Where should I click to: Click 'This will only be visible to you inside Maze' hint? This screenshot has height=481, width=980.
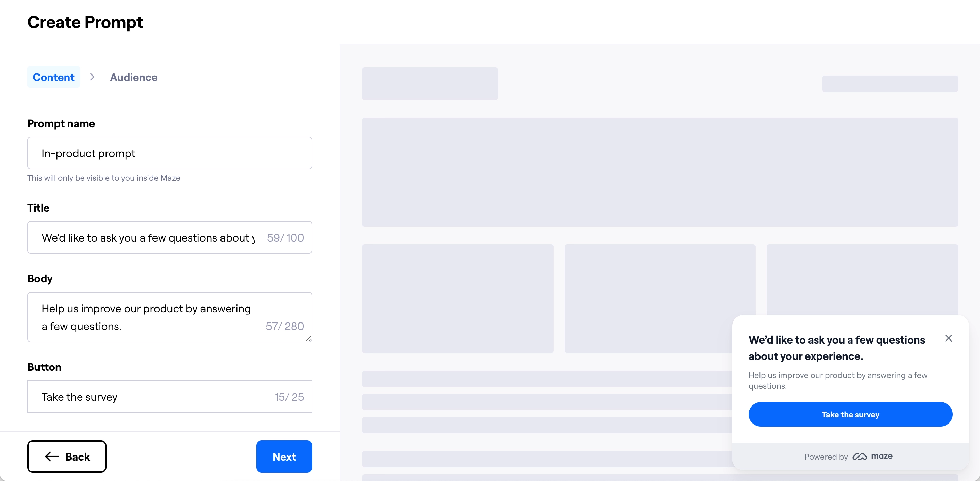103,178
